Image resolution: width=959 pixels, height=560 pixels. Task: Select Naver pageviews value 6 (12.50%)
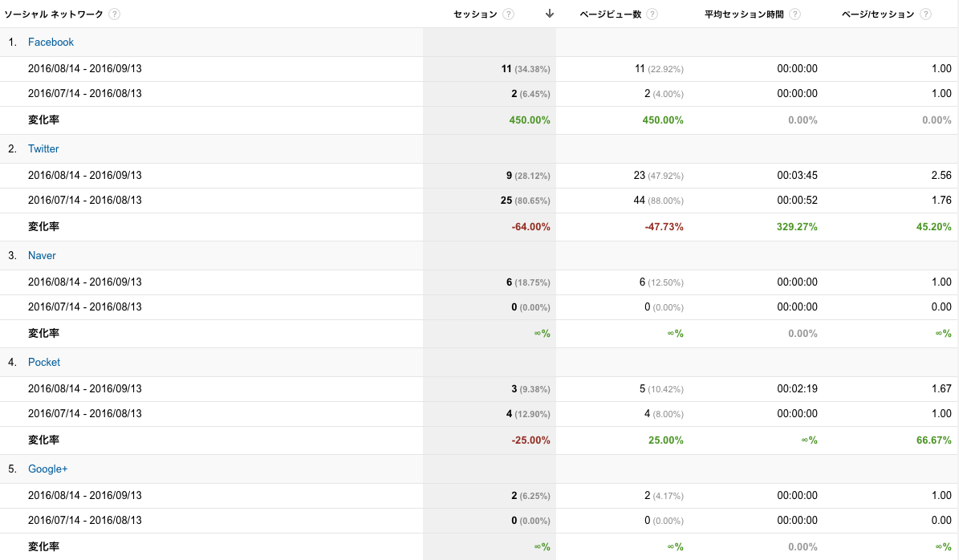(x=661, y=282)
